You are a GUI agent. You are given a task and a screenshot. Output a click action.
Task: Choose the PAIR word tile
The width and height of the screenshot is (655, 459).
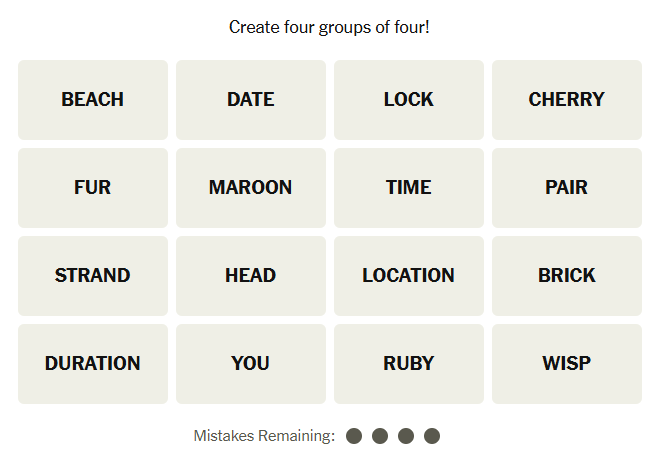pyautogui.click(x=567, y=188)
